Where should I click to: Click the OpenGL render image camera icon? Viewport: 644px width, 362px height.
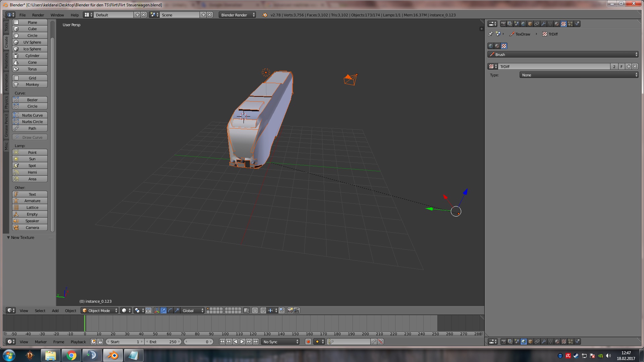[290, 311]
